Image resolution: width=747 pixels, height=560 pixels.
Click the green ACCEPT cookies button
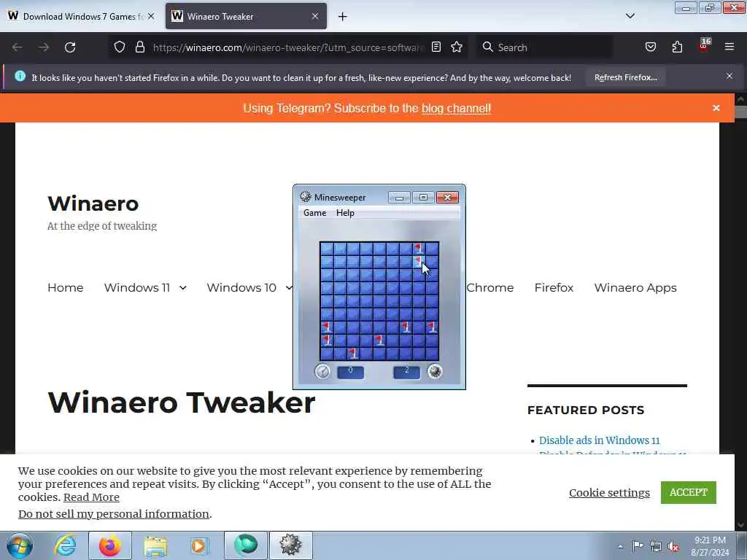coord(689,492)
